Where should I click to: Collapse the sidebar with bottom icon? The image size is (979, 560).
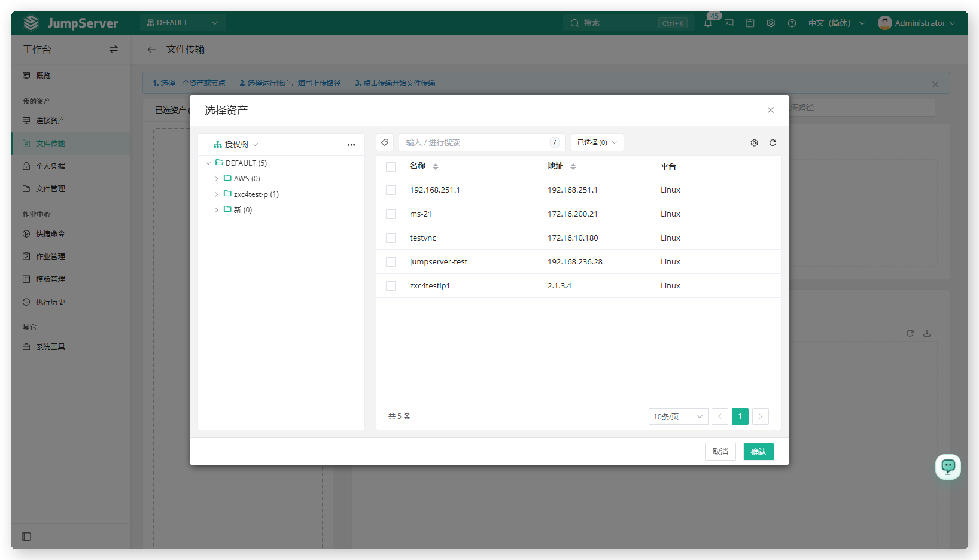26,537
